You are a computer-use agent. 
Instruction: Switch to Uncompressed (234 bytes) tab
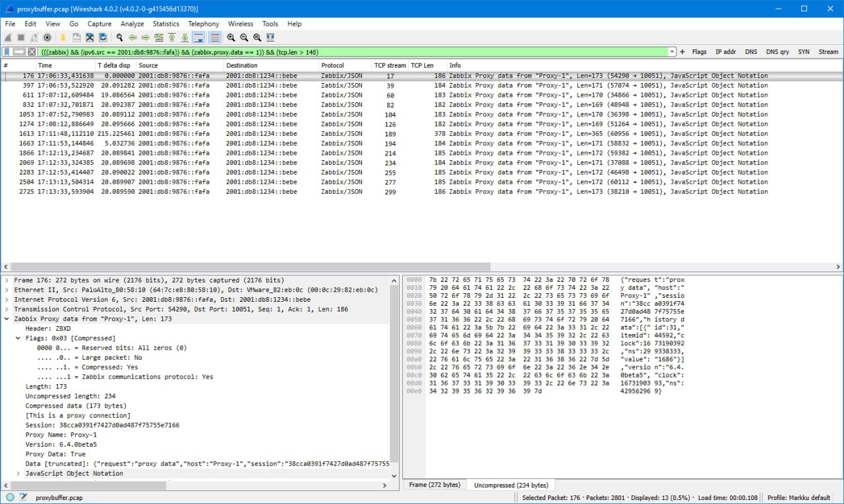(x=510, y=485)
